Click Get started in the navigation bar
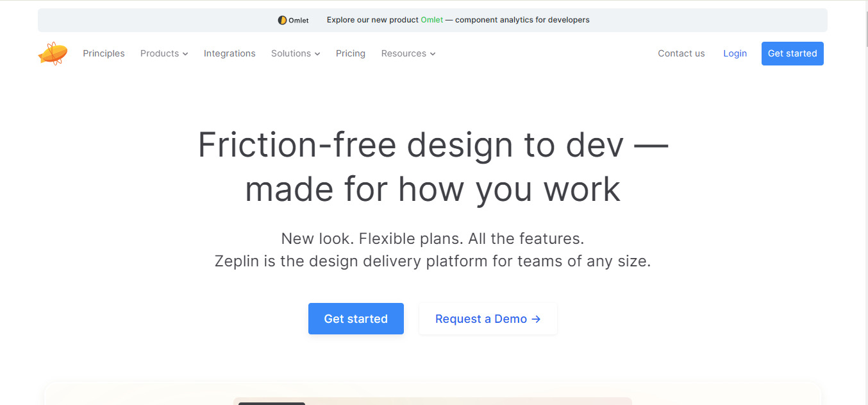 click(792, 53)
